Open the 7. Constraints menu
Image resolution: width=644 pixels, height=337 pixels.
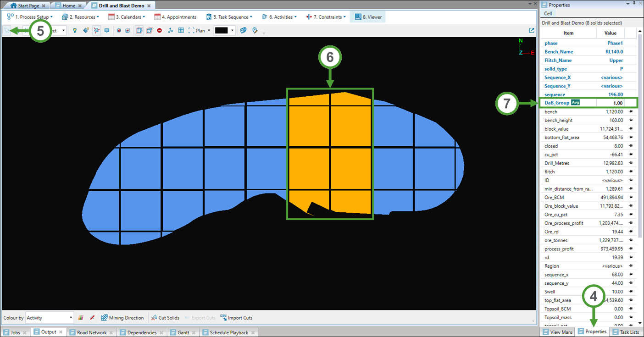[x=326, y=17]
